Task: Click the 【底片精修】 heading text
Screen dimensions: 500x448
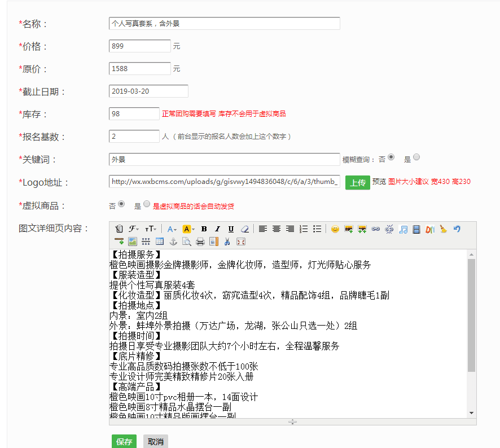Action: pos(136,356)
